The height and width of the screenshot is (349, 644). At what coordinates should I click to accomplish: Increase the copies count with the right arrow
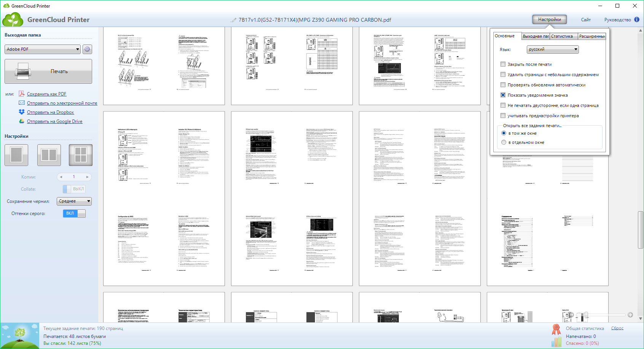point(87,177)
